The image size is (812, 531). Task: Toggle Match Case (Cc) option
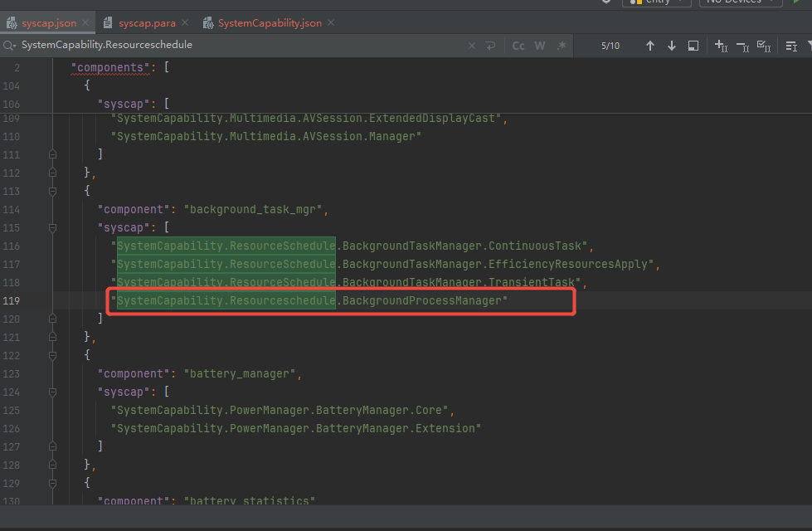(x=518, y=46)
